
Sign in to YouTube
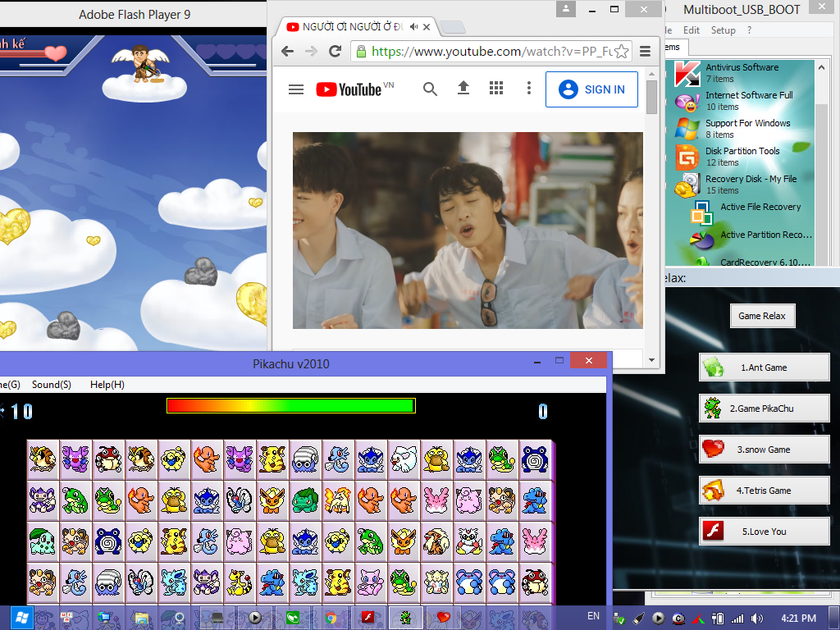pyautogui.click(x=591, y=89)
